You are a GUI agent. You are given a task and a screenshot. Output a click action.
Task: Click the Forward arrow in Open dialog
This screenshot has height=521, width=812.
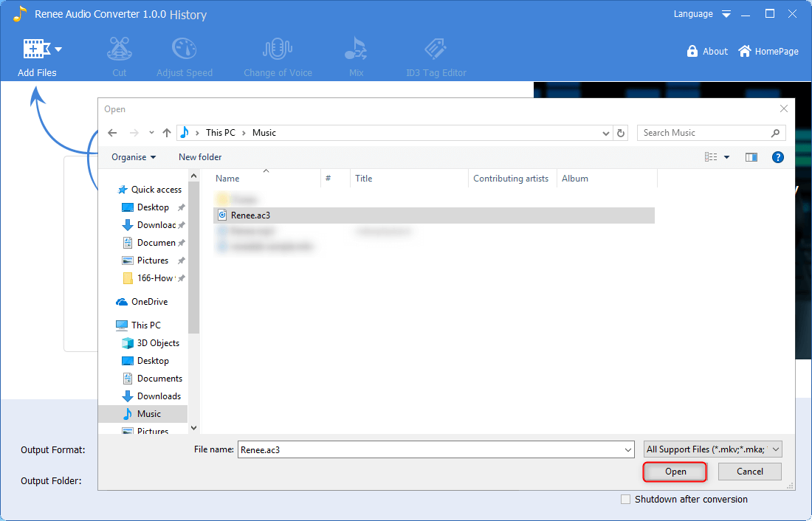click(x=134, y=133)
